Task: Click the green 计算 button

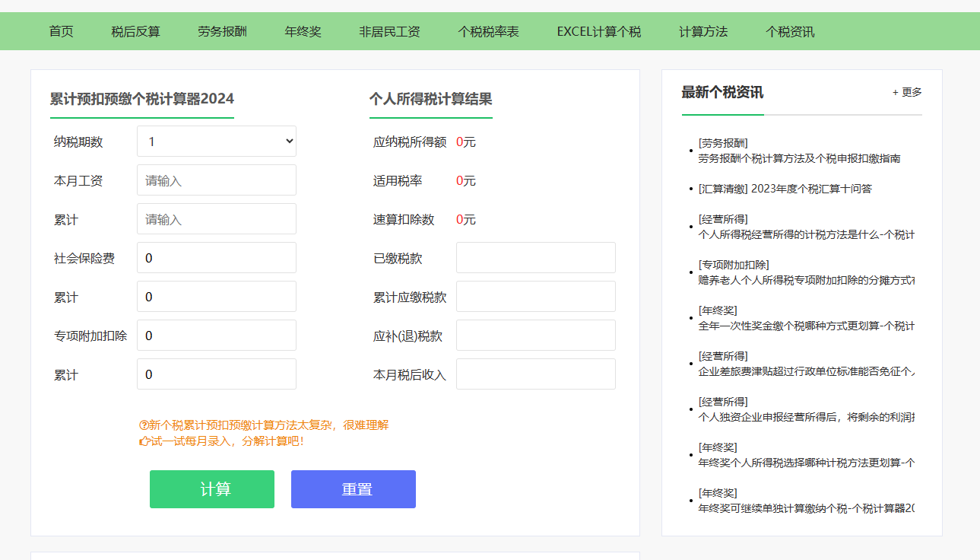Action: tap(211, 489)
